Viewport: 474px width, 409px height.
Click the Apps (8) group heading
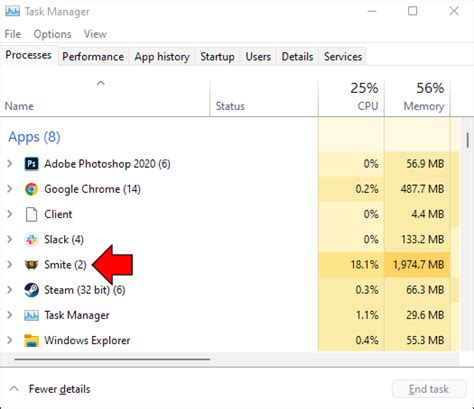point(34,137)
